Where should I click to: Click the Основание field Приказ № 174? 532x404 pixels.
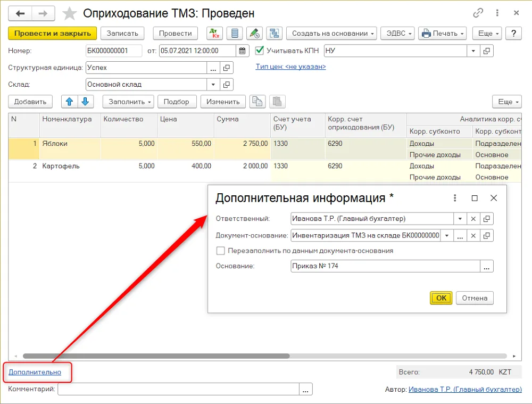coord(385,266)
